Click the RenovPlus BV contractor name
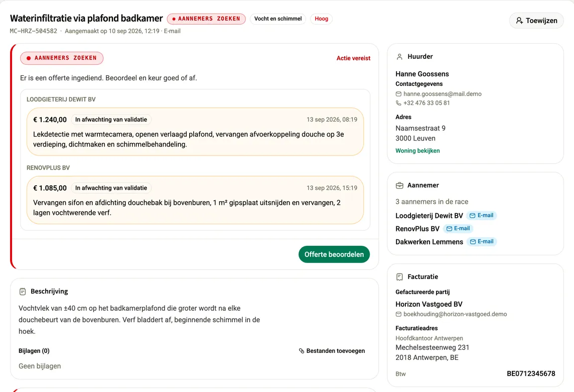The height and width of the screenshot is (392, 574). click(417, 229)
